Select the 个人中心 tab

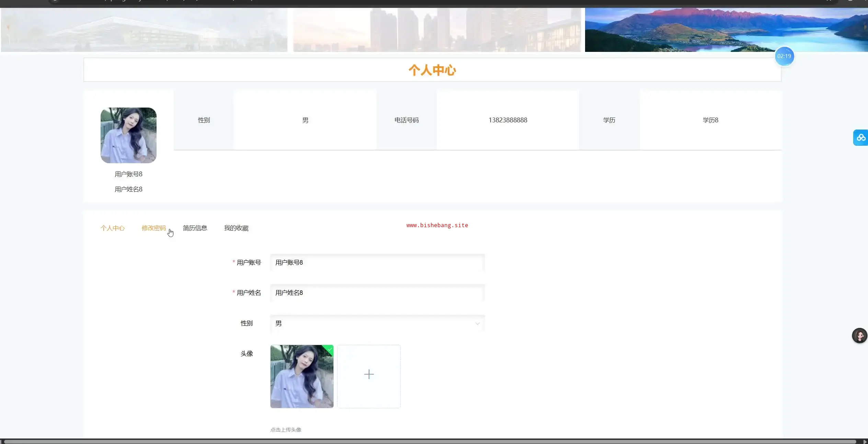click(112, 228)
